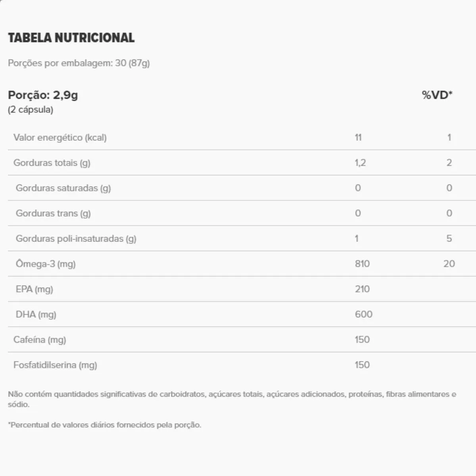Click the Porção: 2,9g label
Viewport: 476px width, 476px height.
click(x=43, y=95)
